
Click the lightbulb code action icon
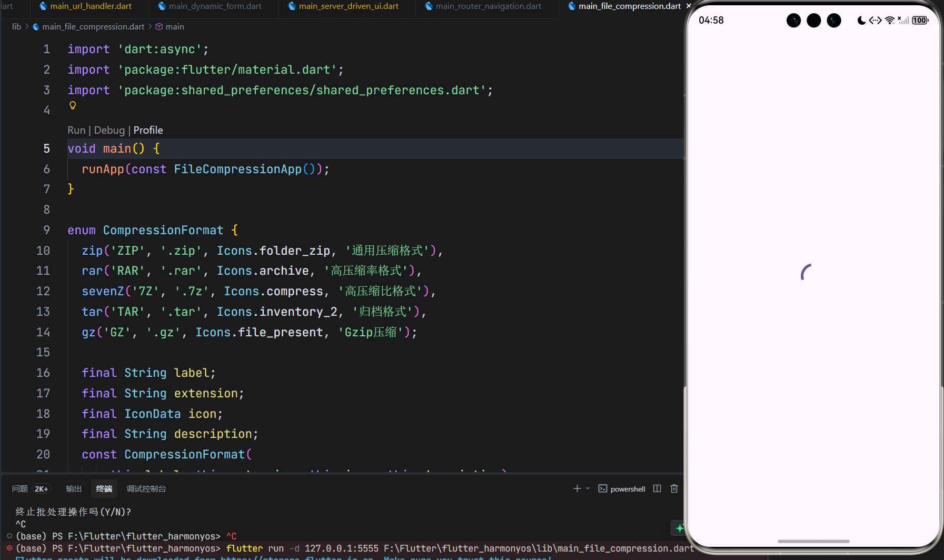pyautogui.click(x=73, y=105)
